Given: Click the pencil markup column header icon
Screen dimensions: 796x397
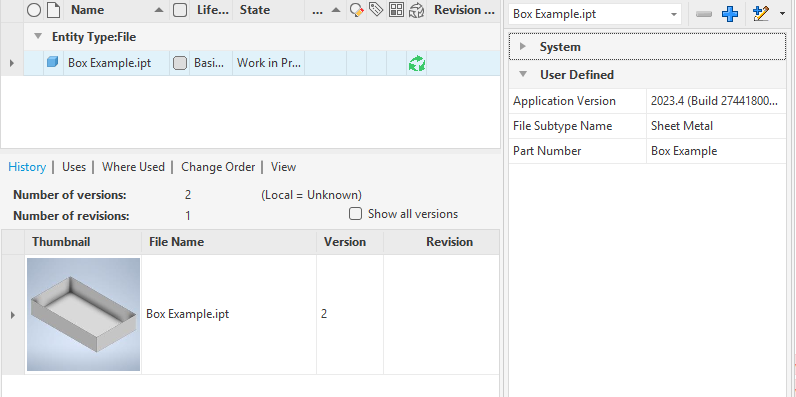Looking at the screenshot, I should 357,10.
